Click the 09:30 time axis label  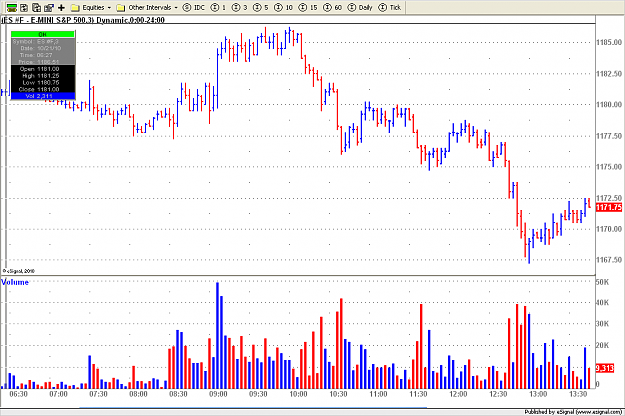[258, 394]
